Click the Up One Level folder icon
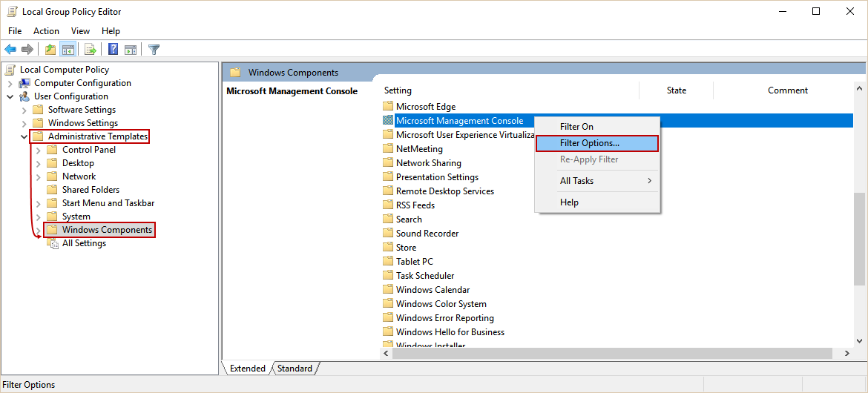This screenshot has height=393, width=868. tap(50, 50)
